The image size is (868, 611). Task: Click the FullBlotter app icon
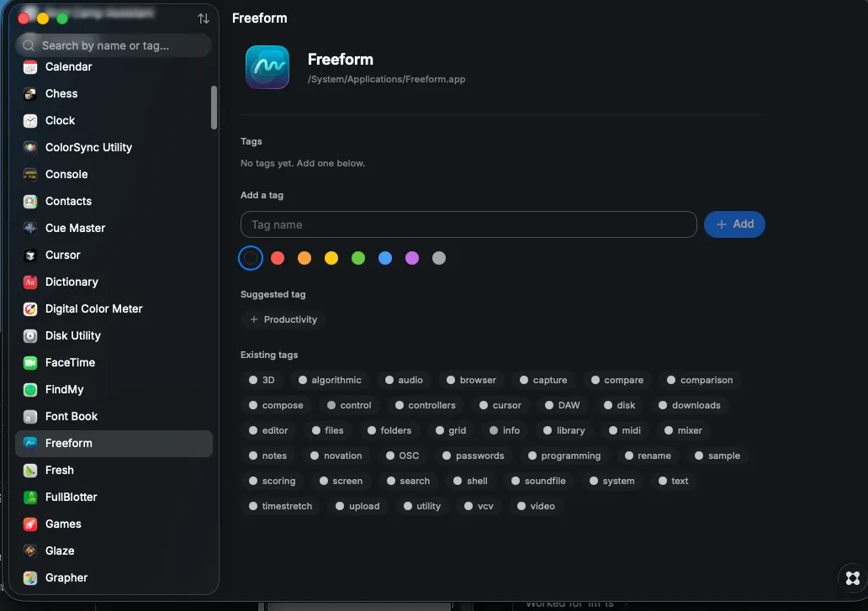[x=30, y=498]
